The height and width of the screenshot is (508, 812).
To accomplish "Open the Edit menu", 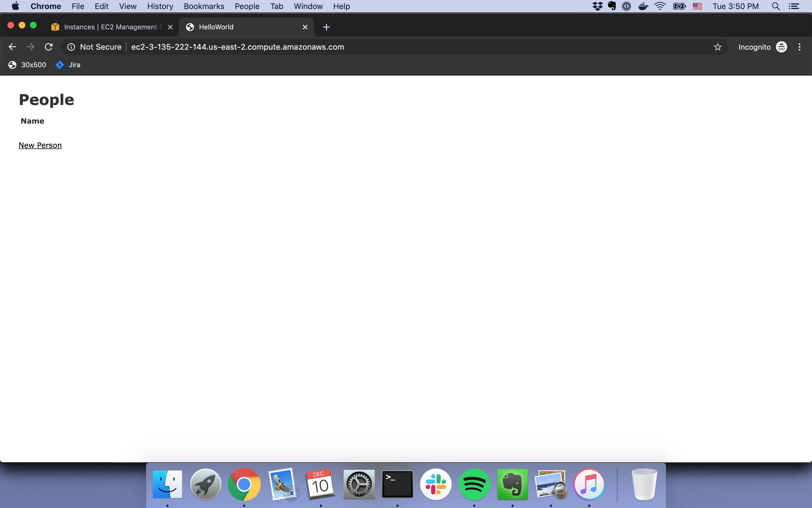I will coord(101,6).
